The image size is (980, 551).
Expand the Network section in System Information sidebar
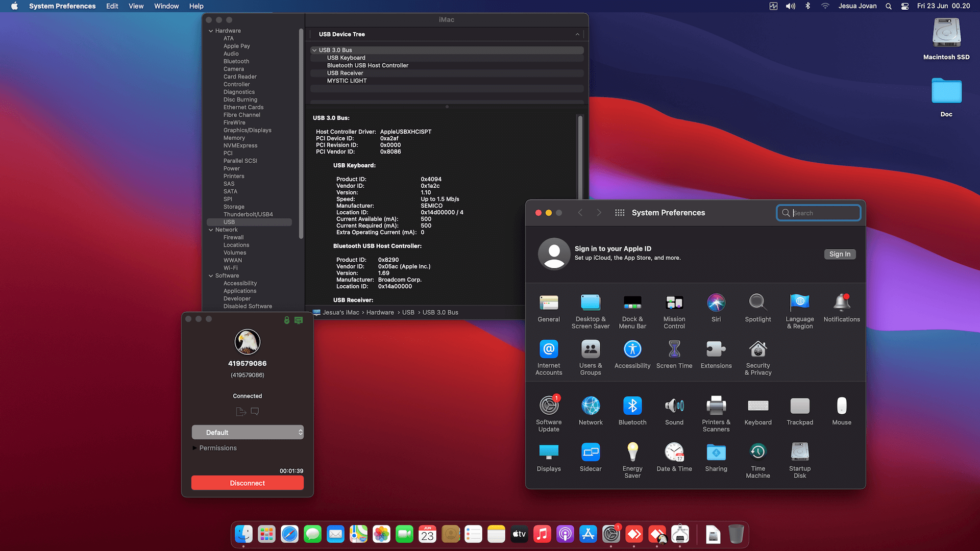(x=211, y=230)
